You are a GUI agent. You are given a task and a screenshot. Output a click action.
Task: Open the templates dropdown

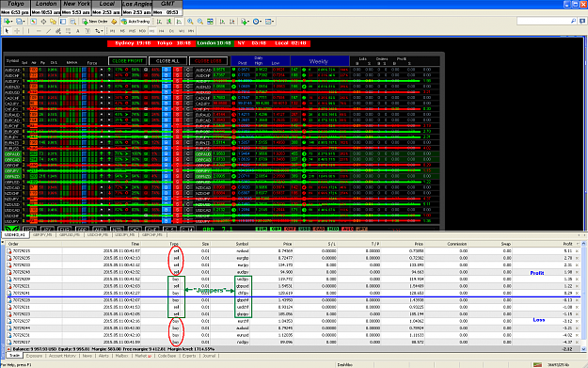270,22
